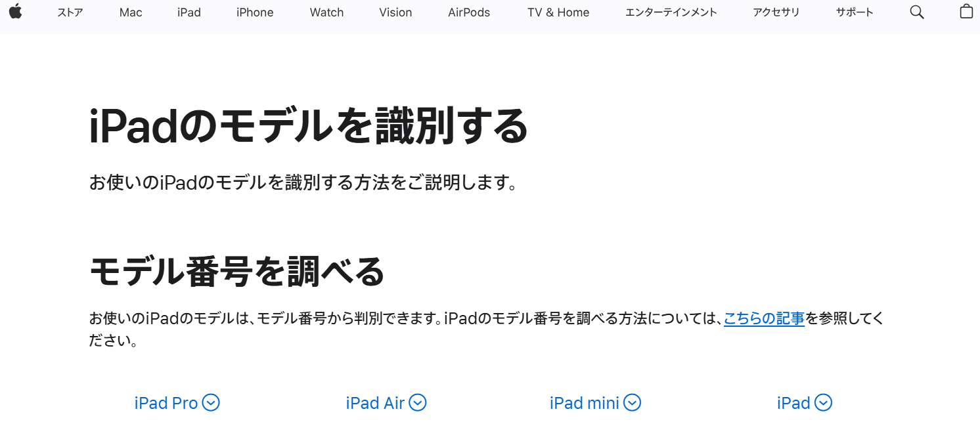The width and height of the screenshot is (980, 422).
Task: Expand the iPad chevron icon
Action: [823, 402]
